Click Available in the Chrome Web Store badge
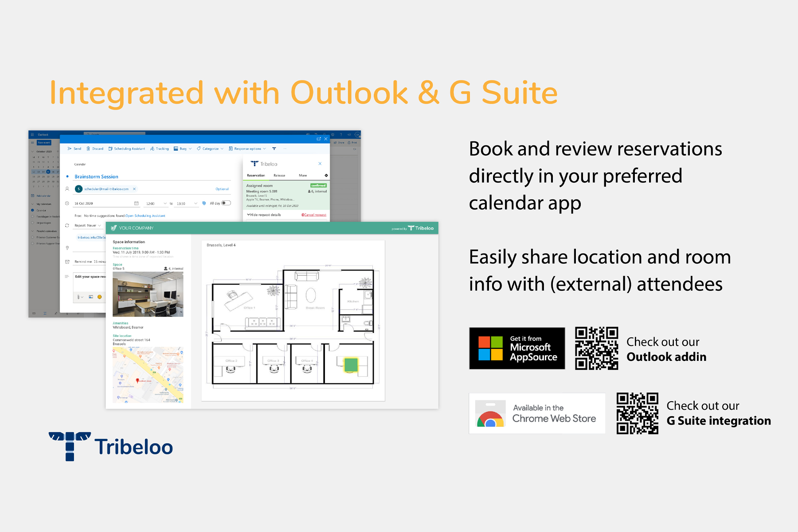This screenshot has width=798, height=532. click(x=537, y=413)
